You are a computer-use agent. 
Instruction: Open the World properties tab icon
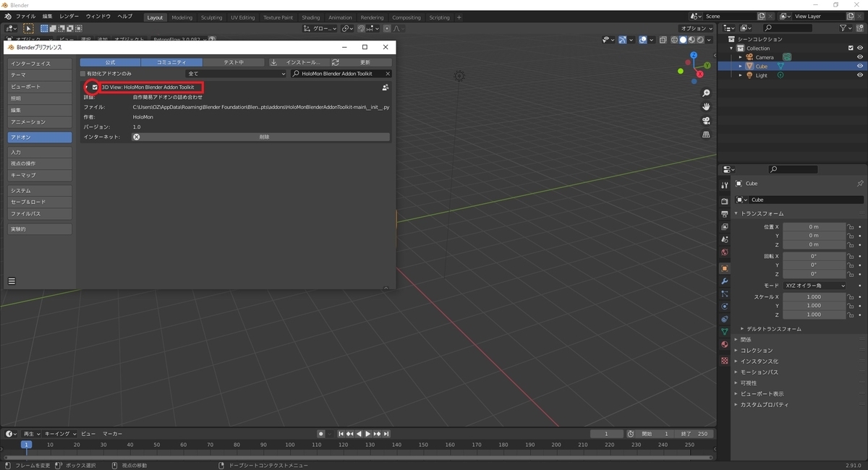point(724,253)
